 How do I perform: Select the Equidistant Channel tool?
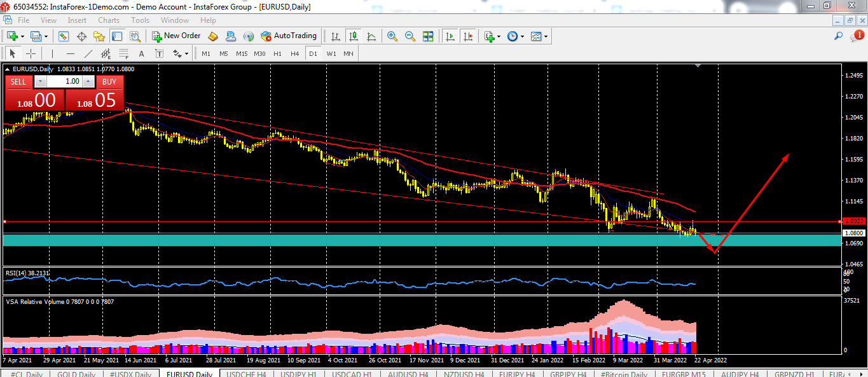click(106, 53)
